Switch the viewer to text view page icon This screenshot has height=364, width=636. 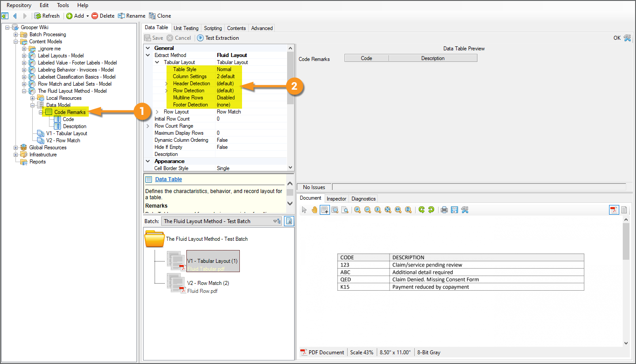(x=624, y=210)
